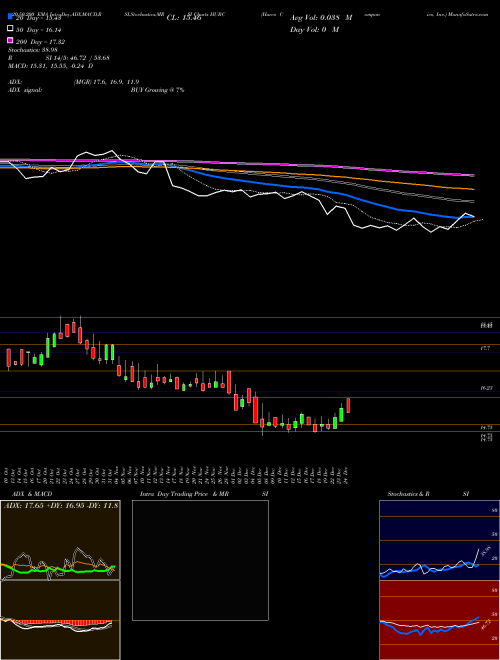Select the '200 Day = 17.32' label
500x660 pixels.
pos(40,42)
